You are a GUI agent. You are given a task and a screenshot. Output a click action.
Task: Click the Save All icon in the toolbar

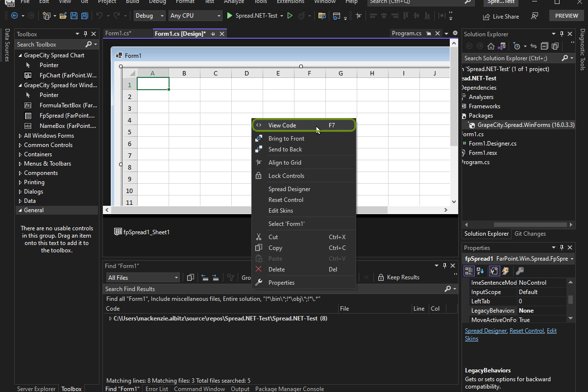pyautogui.click(x=84, y=16)
